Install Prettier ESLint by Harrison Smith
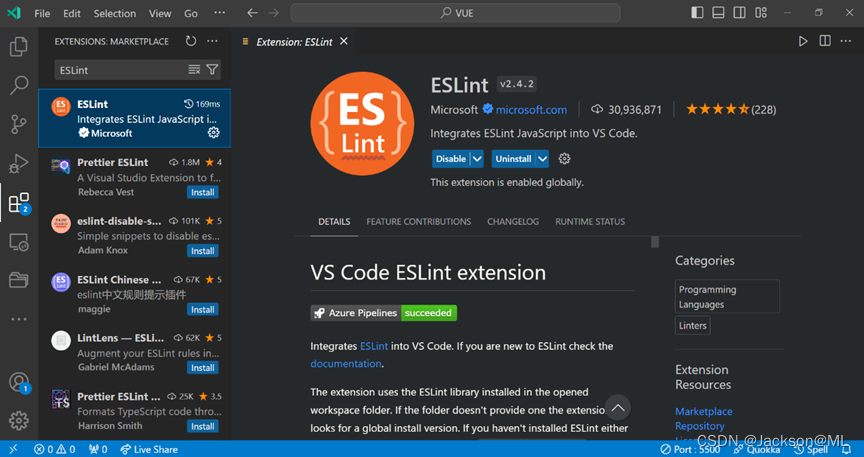 (x=203, y=426)
